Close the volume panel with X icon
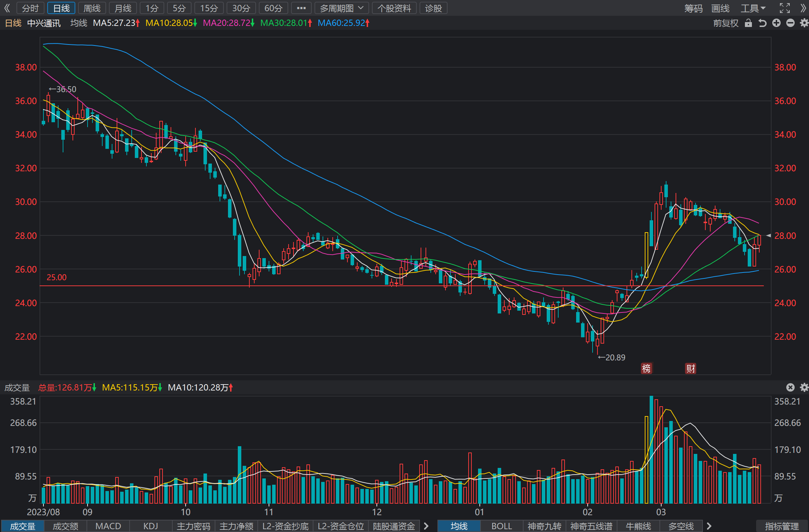This screenshot has height=532, width=809. [790, 387]
